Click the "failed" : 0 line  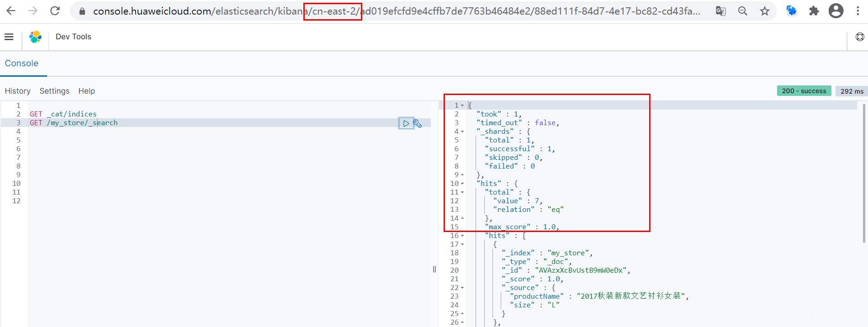click(x=510, y=166)
